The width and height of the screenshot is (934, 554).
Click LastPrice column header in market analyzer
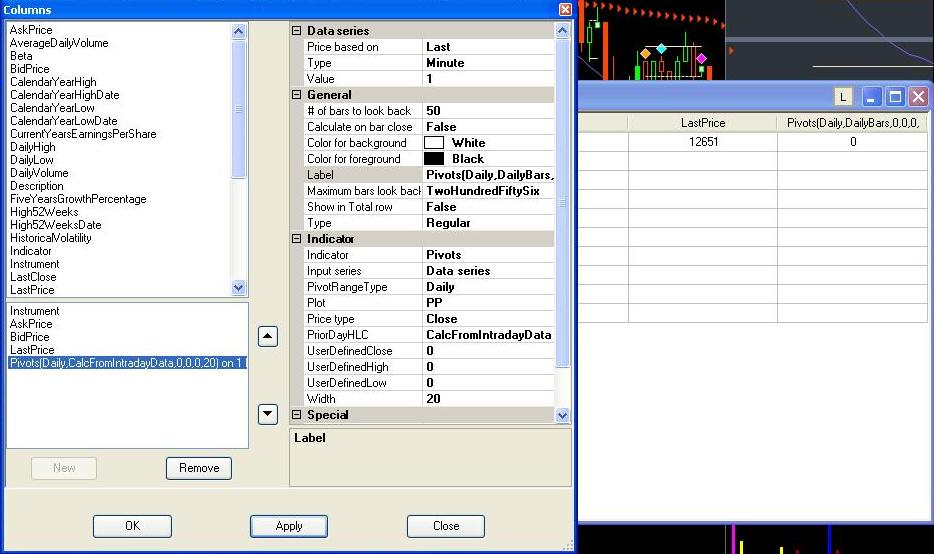703,123
